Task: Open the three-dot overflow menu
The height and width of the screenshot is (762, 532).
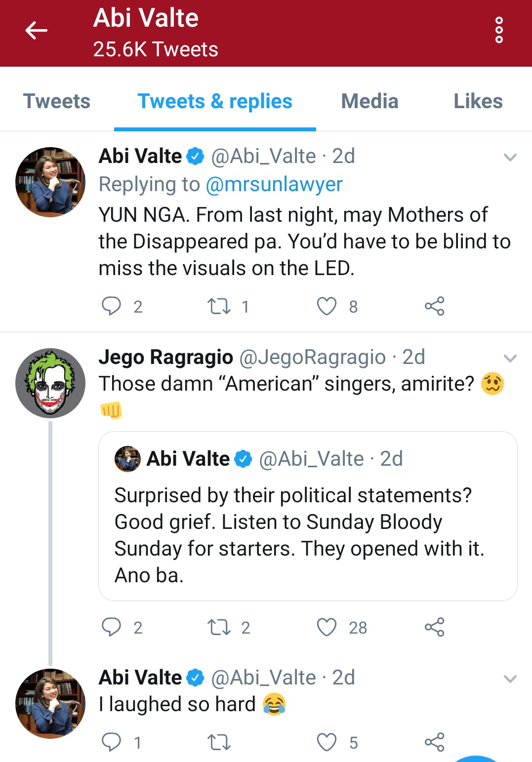Action: point(499,30)
